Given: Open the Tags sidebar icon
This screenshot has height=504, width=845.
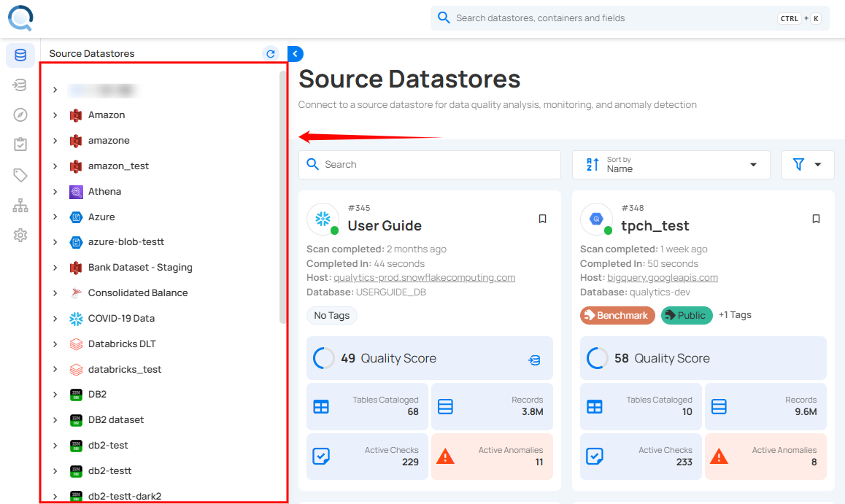Looking at the screenshot, I should (20, 175).
